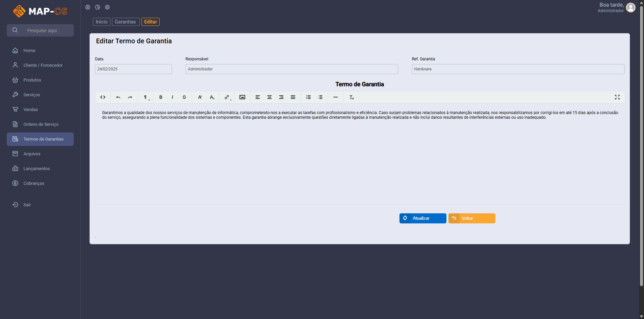Open Produtos in sidebar
The height and width of the screenshot is (319, 644).
(x=40, y=80)
